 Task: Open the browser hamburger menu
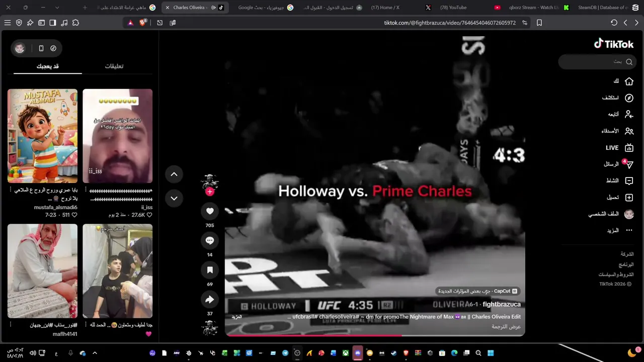pos(8,23)
